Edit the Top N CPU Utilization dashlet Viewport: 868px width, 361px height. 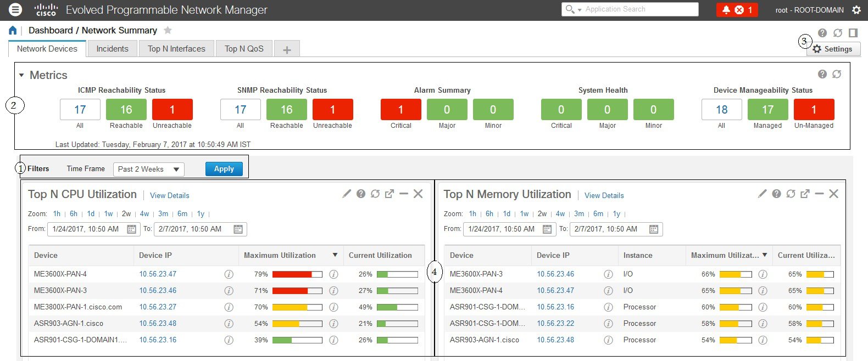pyautogui.click(x=347, y=194)
